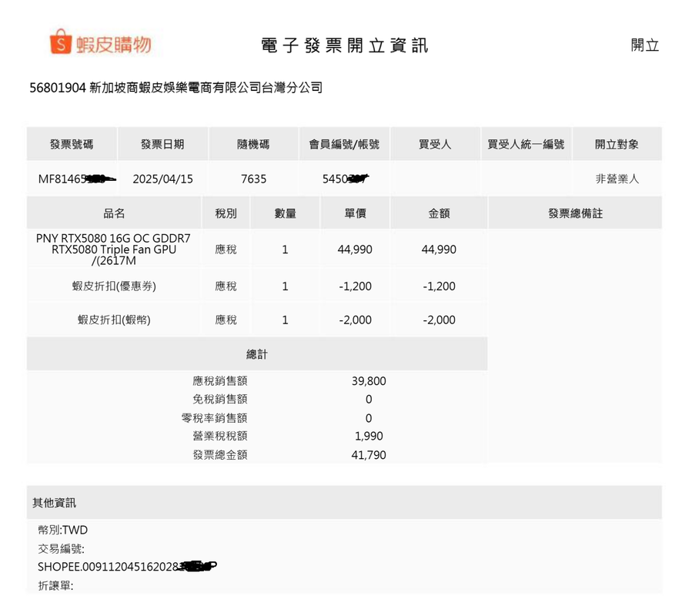The height and width of the screenshot is (616, 682).
Task: Click the 金額 column header
Action: [440, 213]
